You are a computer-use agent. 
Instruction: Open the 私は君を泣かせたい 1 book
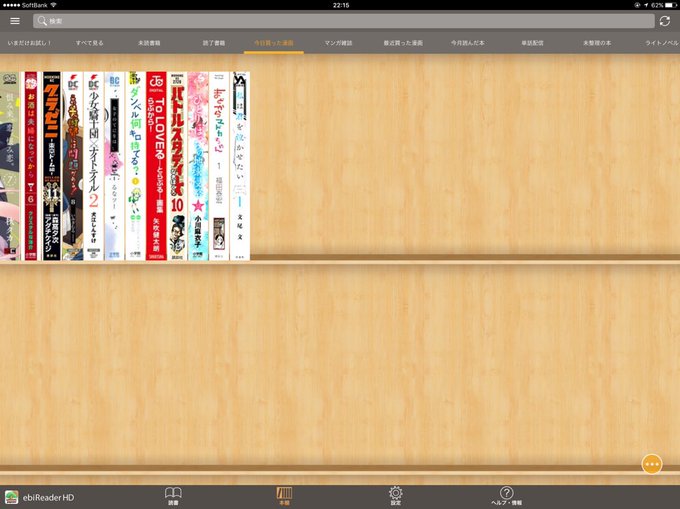(x=240, y=166)
